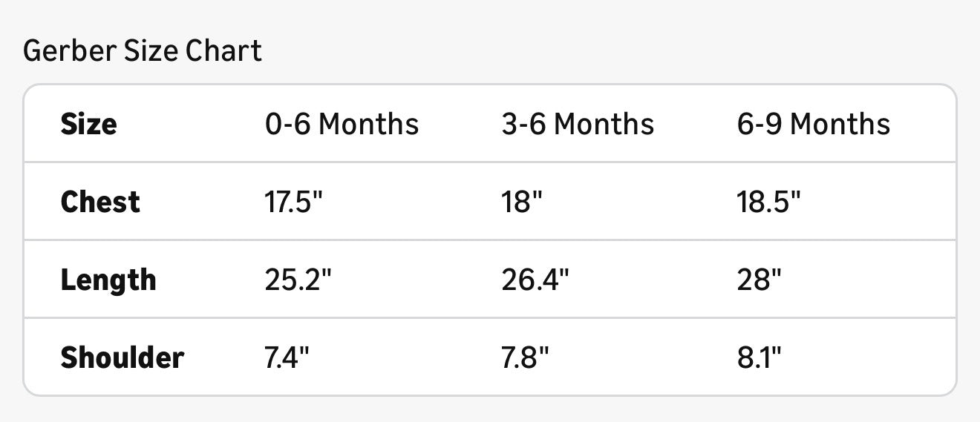980x422 pixels.
Task: Click the 28" length value
Action: (x=759, y=280)
